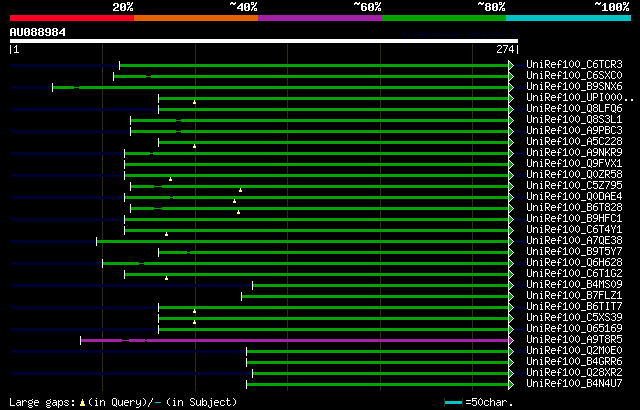The image size is (640, 410).
Task: Click the green alignment bar of UniRef100_Q8LFQ6
Action: tap(333, 109)
